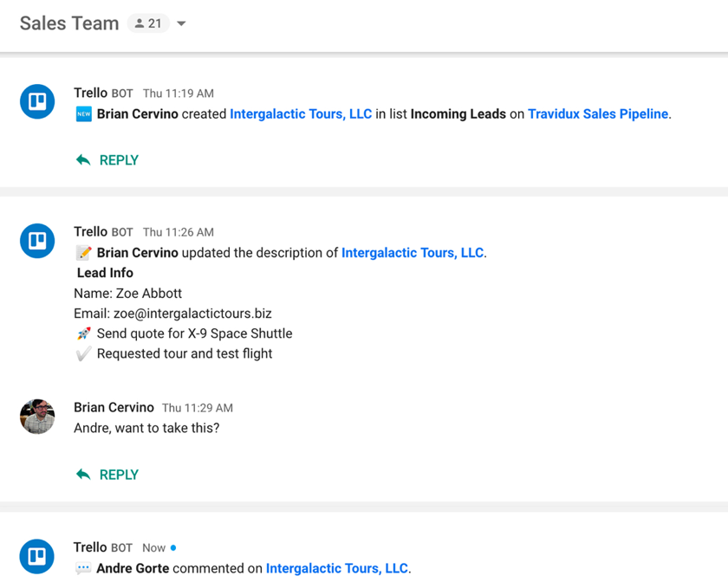Click the Sales Team room title
Viewport: 728px width, 582px height.
pos(69,23)
